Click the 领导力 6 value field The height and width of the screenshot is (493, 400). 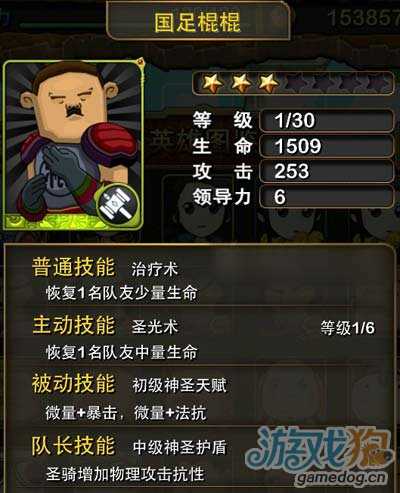click(x=326, y=197)
